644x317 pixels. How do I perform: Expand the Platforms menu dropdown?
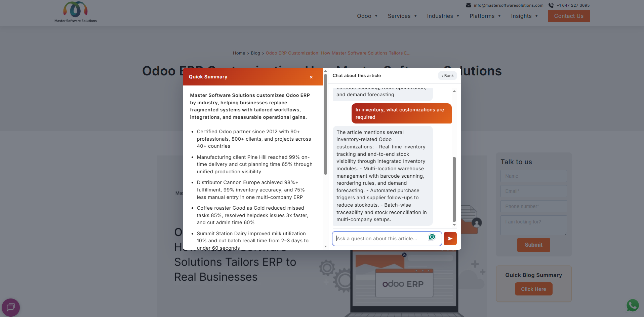(485, 16)
